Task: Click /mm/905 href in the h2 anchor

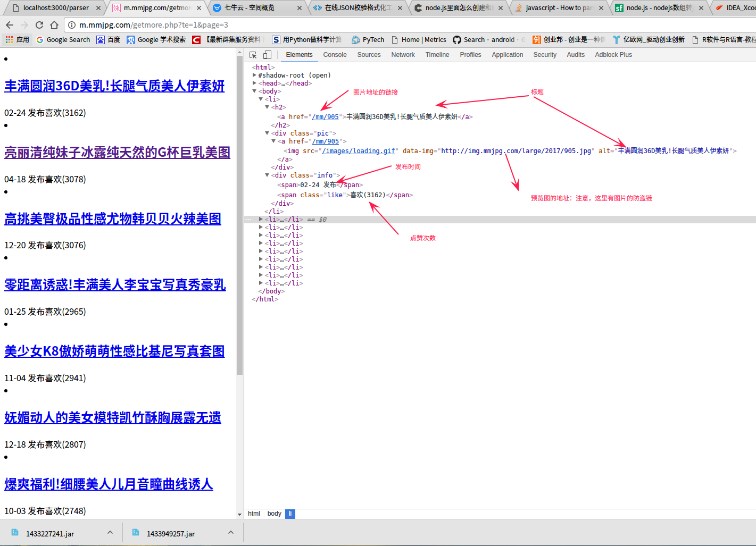Action: point(325,117)
